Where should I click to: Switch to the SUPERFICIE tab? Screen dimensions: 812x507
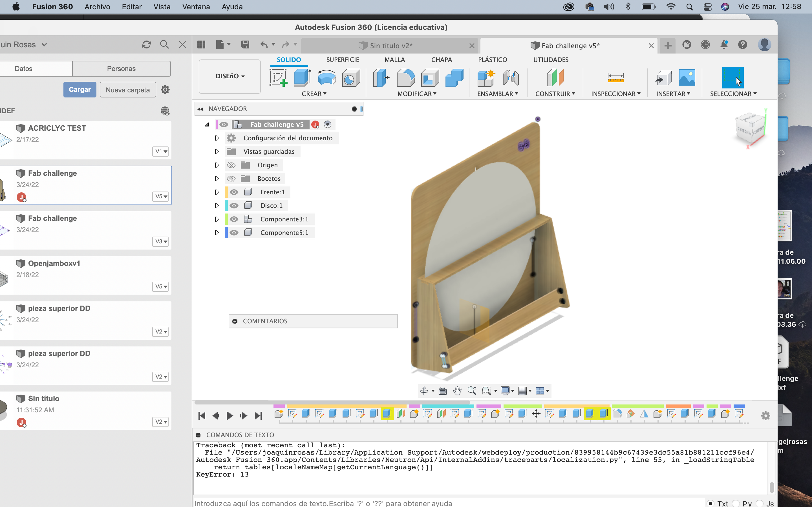343,60
